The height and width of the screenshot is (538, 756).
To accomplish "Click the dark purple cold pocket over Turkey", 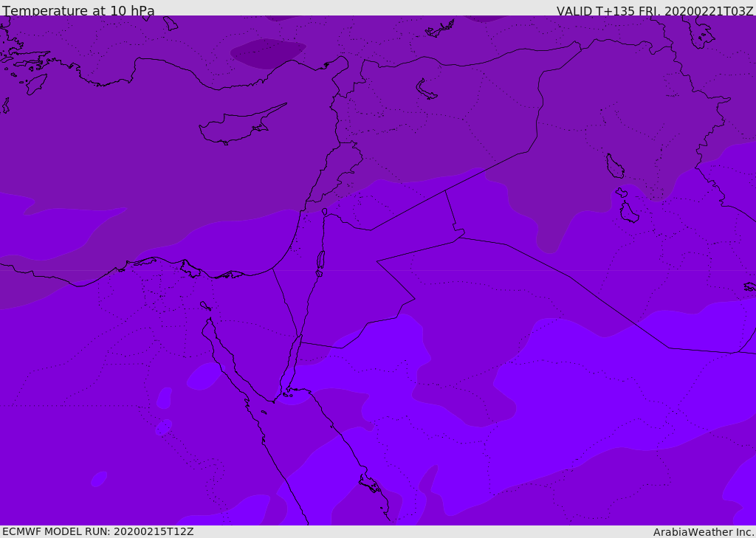I will (268, 54).
